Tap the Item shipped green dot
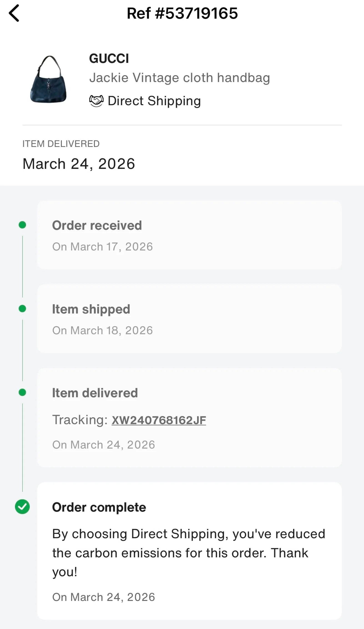The image size is (364, 629). [23, 309]
